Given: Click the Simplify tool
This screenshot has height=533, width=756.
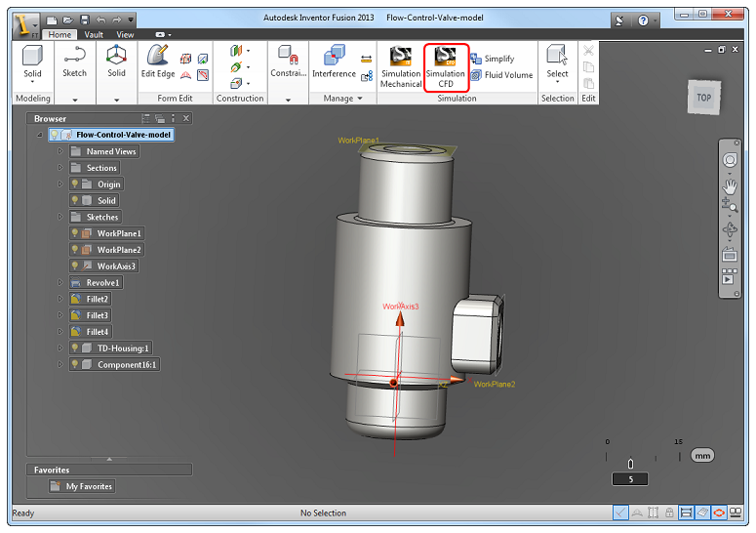Looking at the screenshot, I should click(493, 59).
